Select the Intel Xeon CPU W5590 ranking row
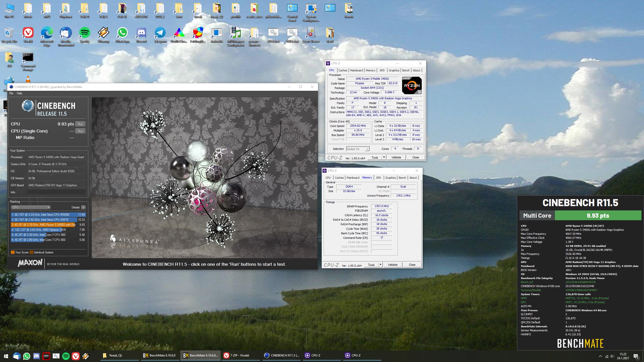644x362 pixels. (48, 215)
